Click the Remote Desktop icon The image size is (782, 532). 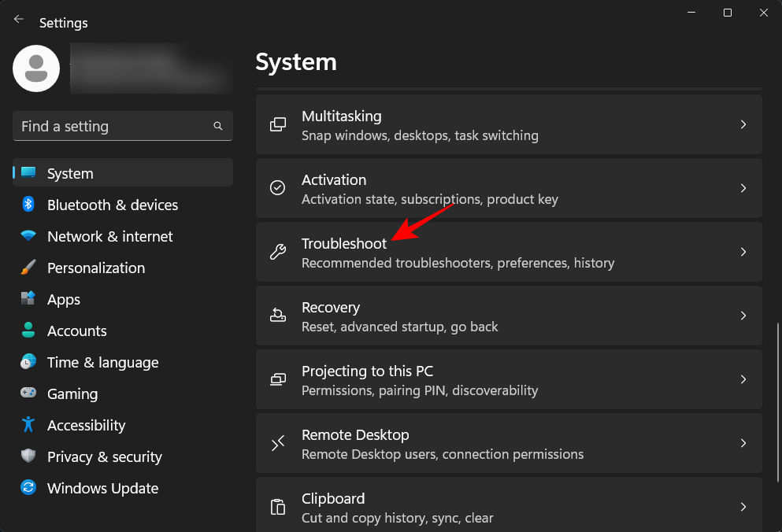pos(277,443)
